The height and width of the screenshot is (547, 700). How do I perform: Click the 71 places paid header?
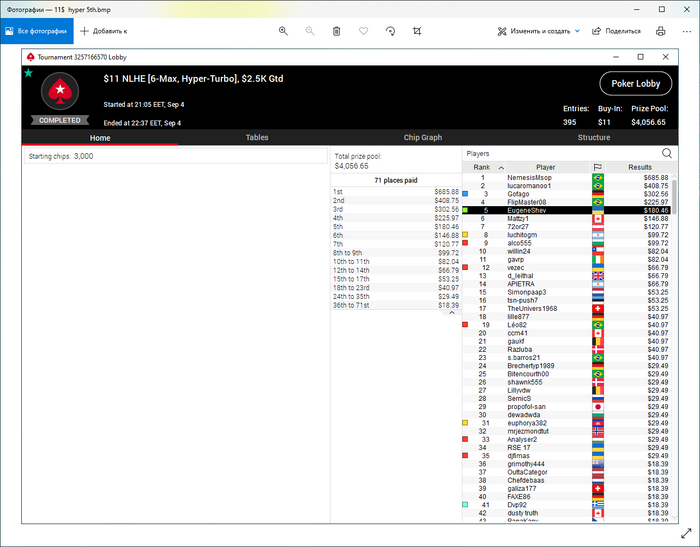(396, 180)
